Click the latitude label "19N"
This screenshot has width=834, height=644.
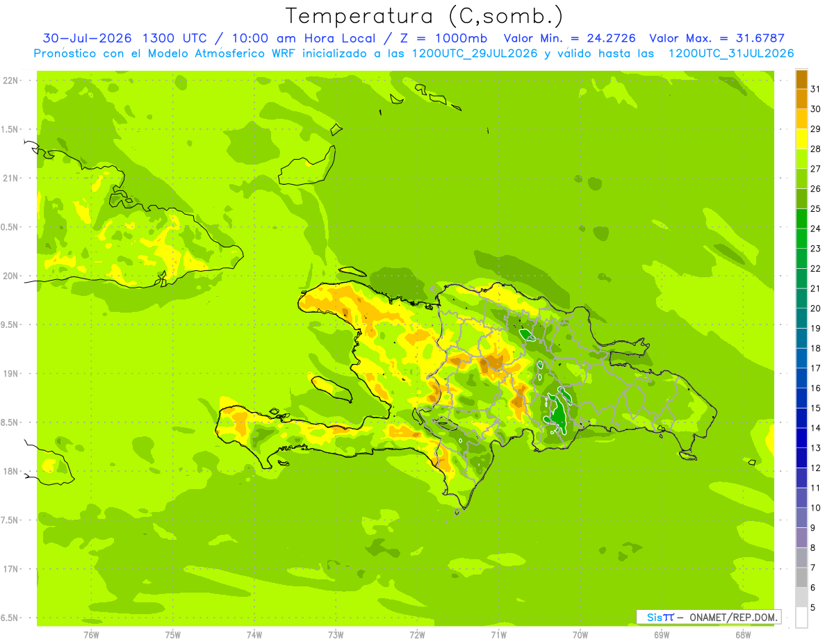coord(9,374)
